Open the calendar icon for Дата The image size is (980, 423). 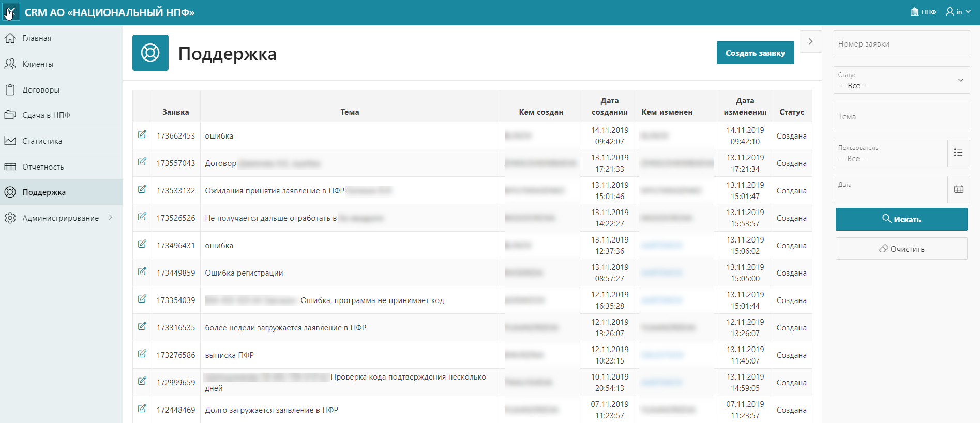(x=958, y=189)
